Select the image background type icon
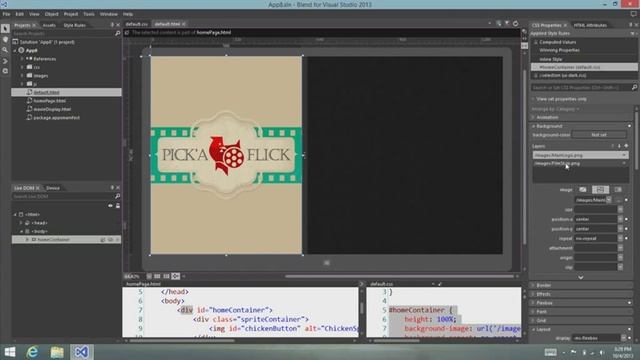This screenshot has width=640, height=360. 600,189
